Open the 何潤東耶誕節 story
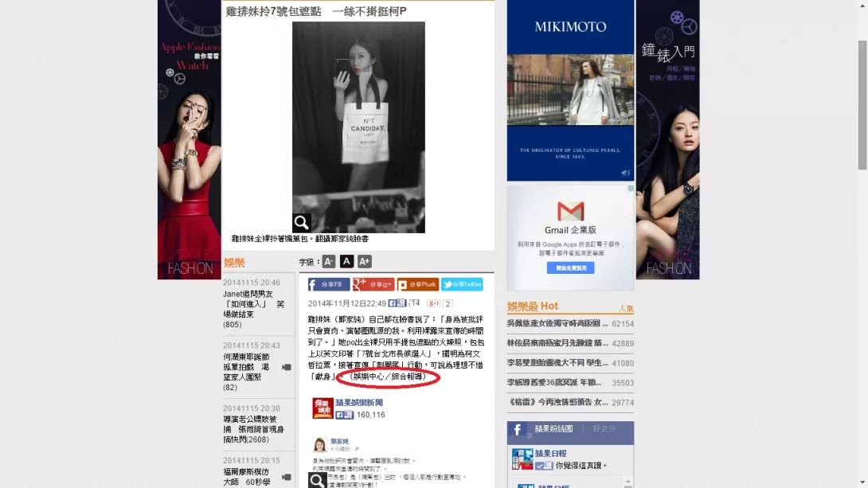Image resolution: width=868 pixels, height=488 pixels. point(246,372)
